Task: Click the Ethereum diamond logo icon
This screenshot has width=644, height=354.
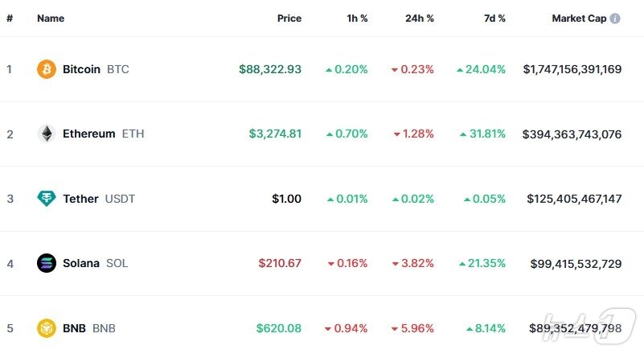Action: pos(47,134)
